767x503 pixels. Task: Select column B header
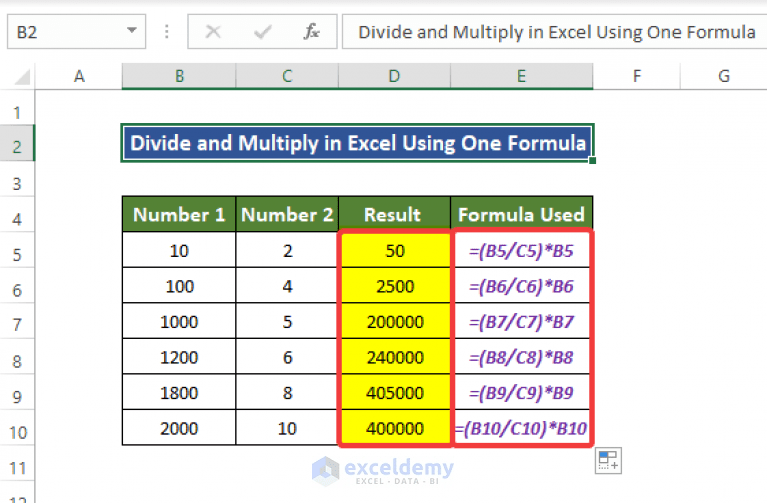[179, 76]
